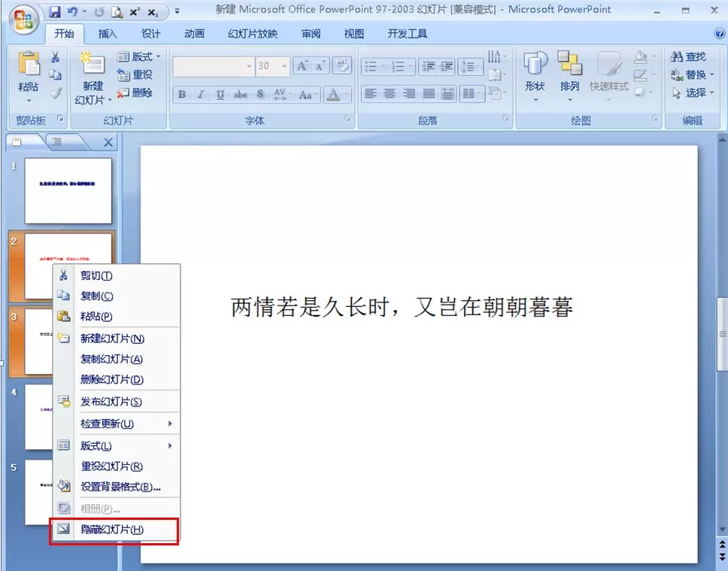Increase font size with the larger A icon
728x571 pixels.
pyautogui.click(x=302, y=66)
